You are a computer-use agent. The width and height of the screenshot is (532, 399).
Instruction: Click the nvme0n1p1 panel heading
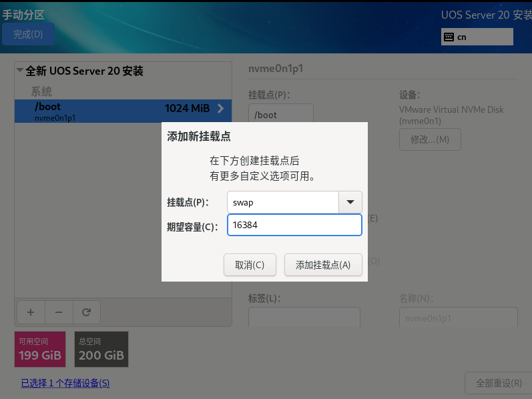point(276,69)
